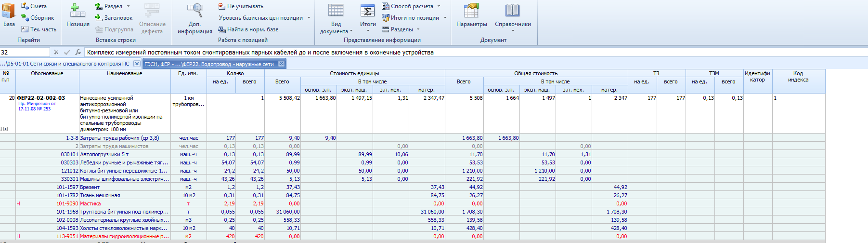Image resolution: width=868 pixels, height=243 pixels.
Task: Click the materials value 2 347,47
Action: 434,98
